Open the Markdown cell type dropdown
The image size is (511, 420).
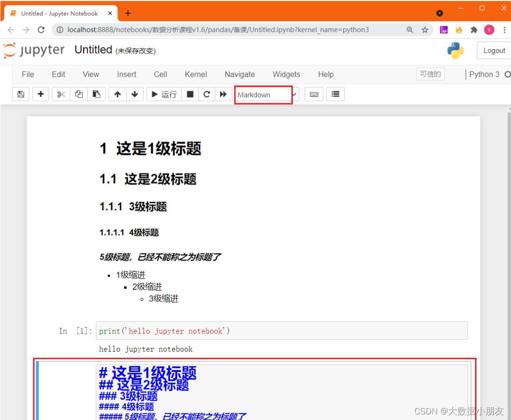click(267, 95)
